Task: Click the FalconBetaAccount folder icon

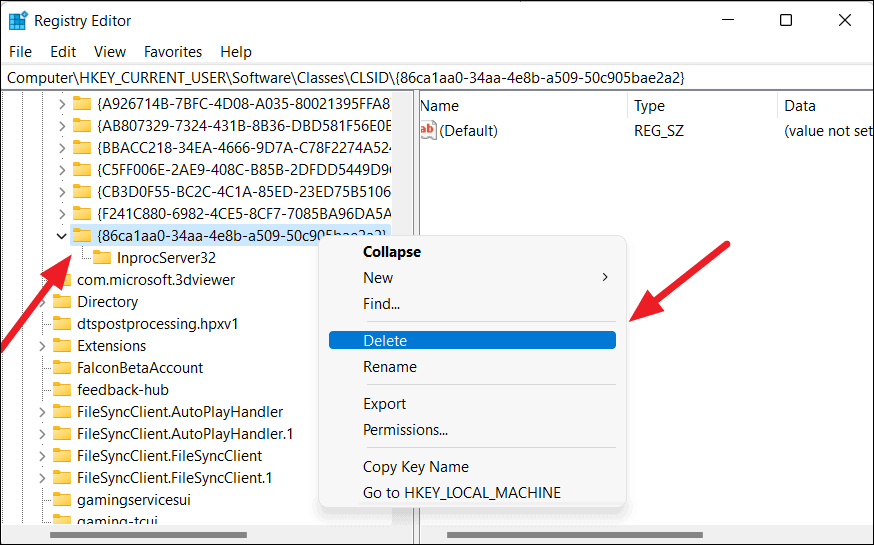Action: [x=62, y=368]
